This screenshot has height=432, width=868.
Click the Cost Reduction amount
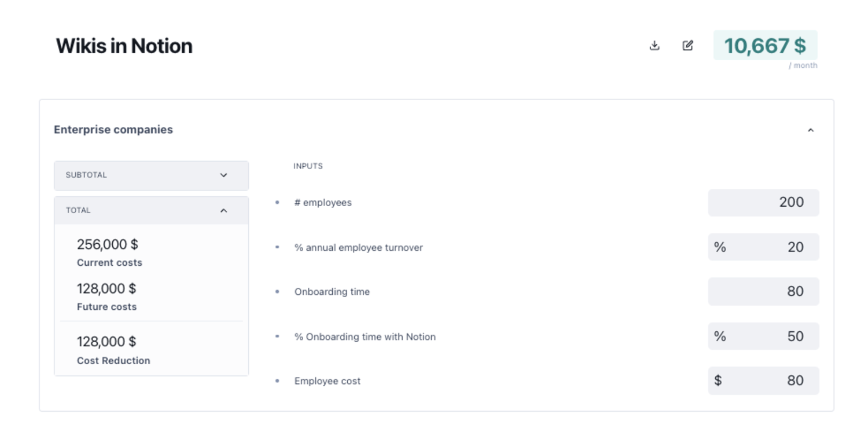[x=106, y=342]
